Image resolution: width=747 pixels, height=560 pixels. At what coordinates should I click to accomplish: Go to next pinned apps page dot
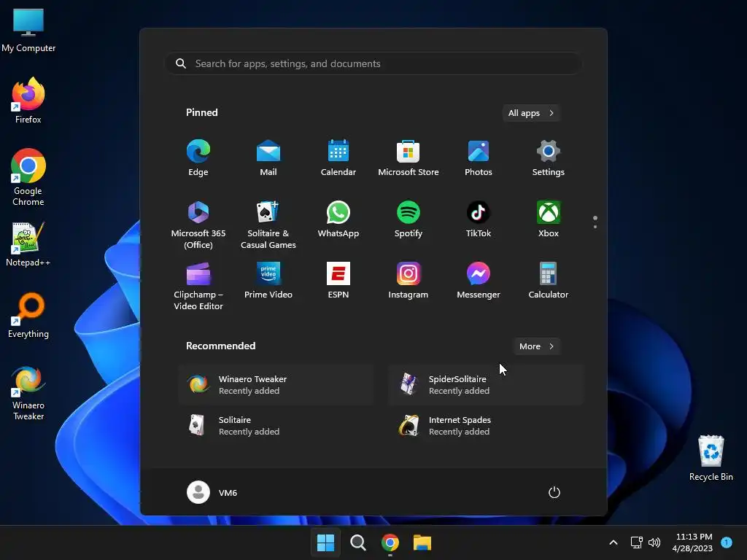pyautogui.click(x=595, y=227)
